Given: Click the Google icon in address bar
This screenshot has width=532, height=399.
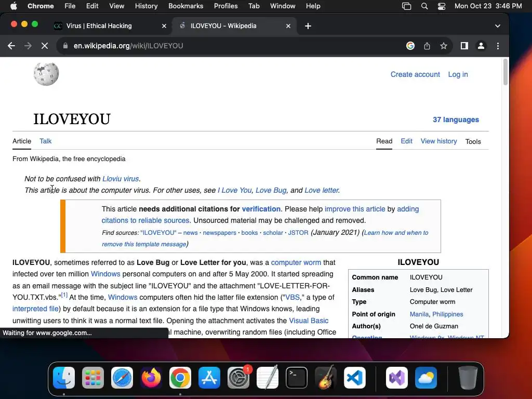Looking at the screenshot, I should point(410,46).
